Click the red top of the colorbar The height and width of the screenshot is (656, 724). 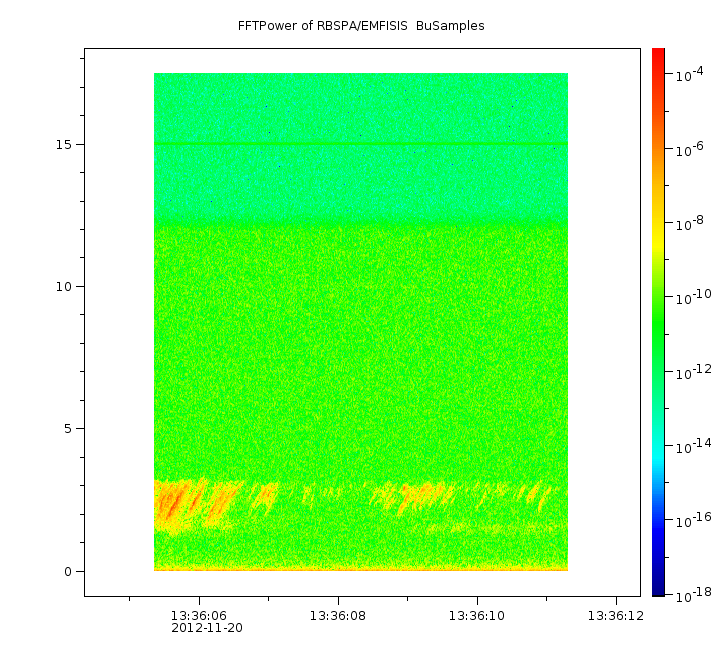[658, 58]
